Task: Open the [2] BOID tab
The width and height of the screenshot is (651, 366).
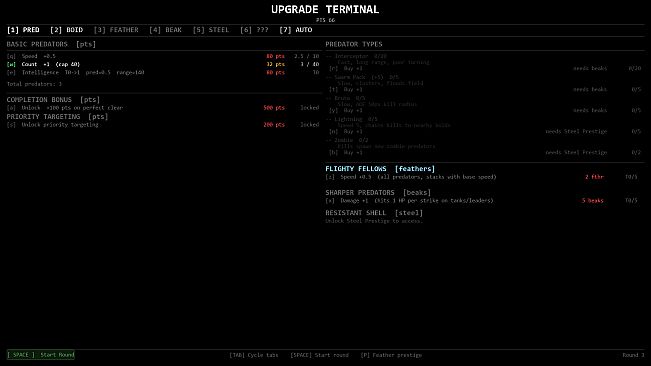Action: [66, 30]
